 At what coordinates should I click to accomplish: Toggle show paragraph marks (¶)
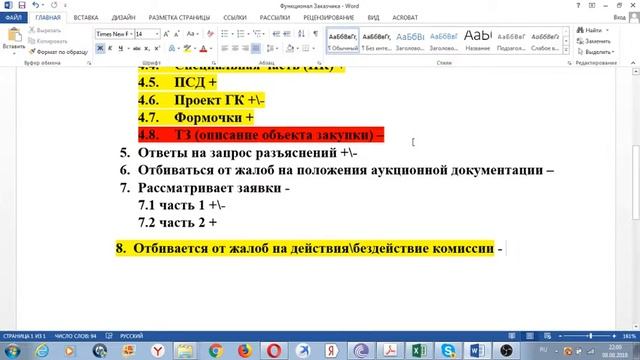[x=316, y=34]
